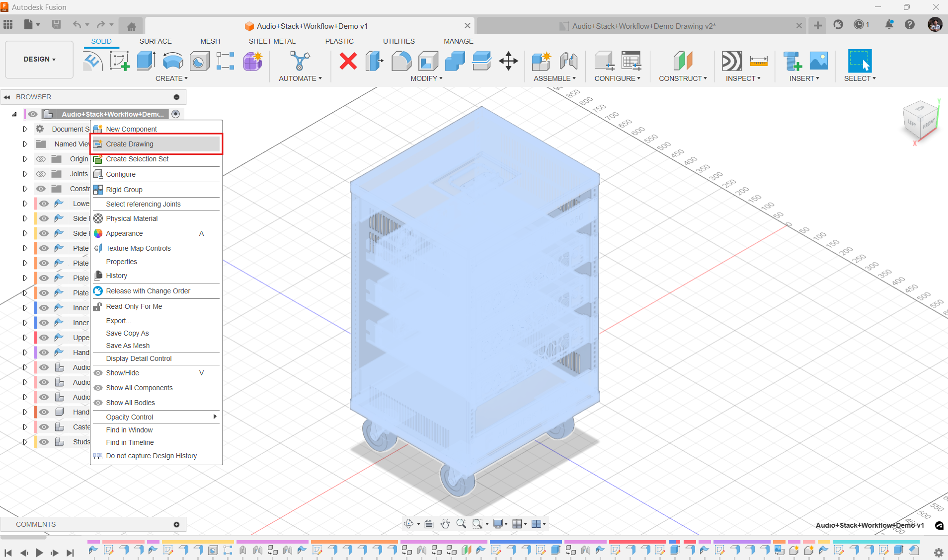Click the red Delete X icon
Screen dimensions: 948x560
pyautogui.click(x=348, y=61)
